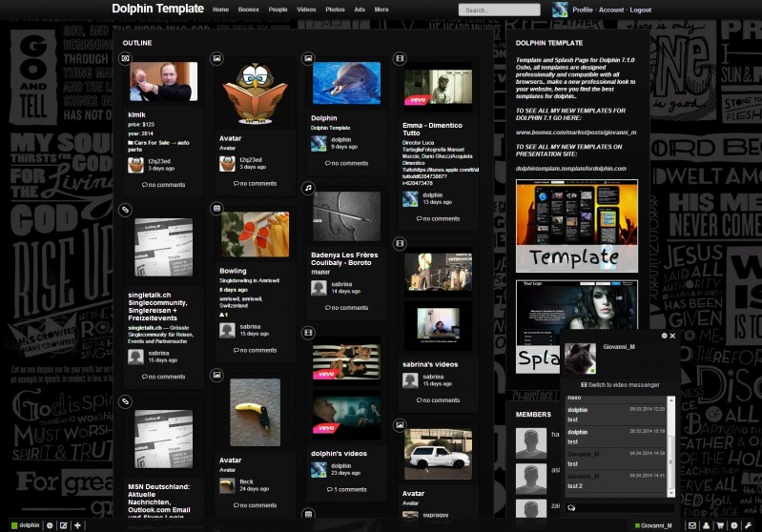Click the calendar event icon above Bowling card
762x532 pixels.
[x=216, y=209]
